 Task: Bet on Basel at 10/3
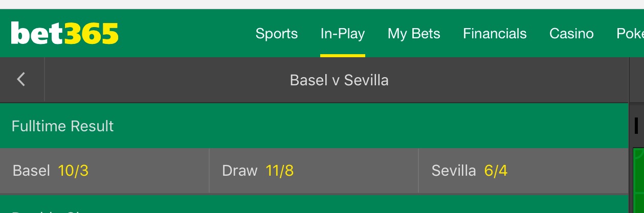click(104, 171)
